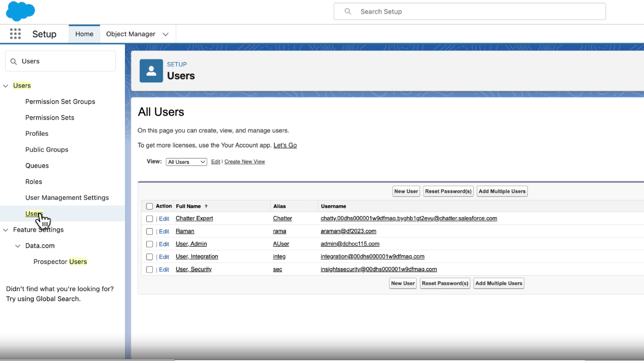Open the All Users view dropdown

[x=186, y=162]
